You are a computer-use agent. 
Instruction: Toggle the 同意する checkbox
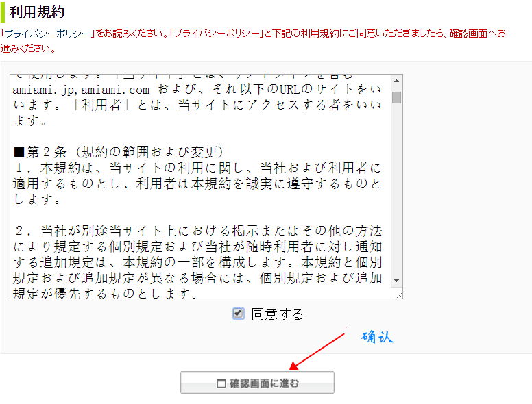[238, 314]
